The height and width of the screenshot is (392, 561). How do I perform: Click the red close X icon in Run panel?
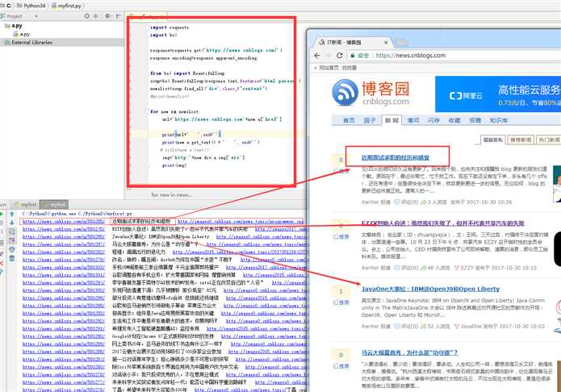2,263
